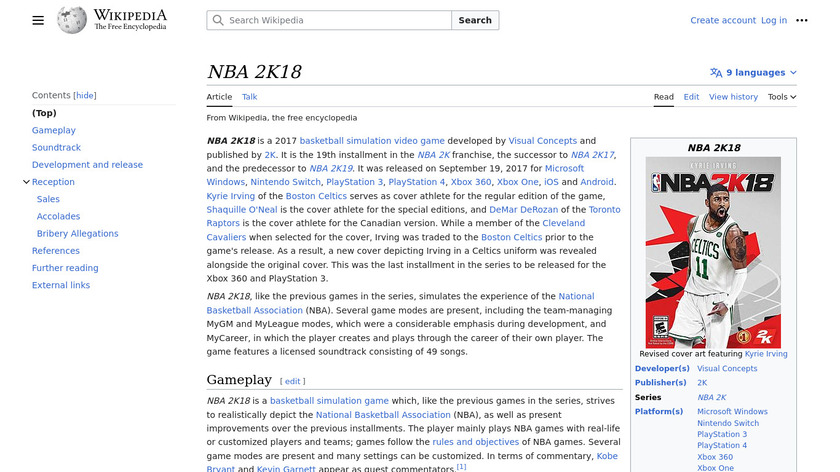Open National Basketball Association link in Gameplay
Screen dimensions: 840x472
tap(383, 415)
